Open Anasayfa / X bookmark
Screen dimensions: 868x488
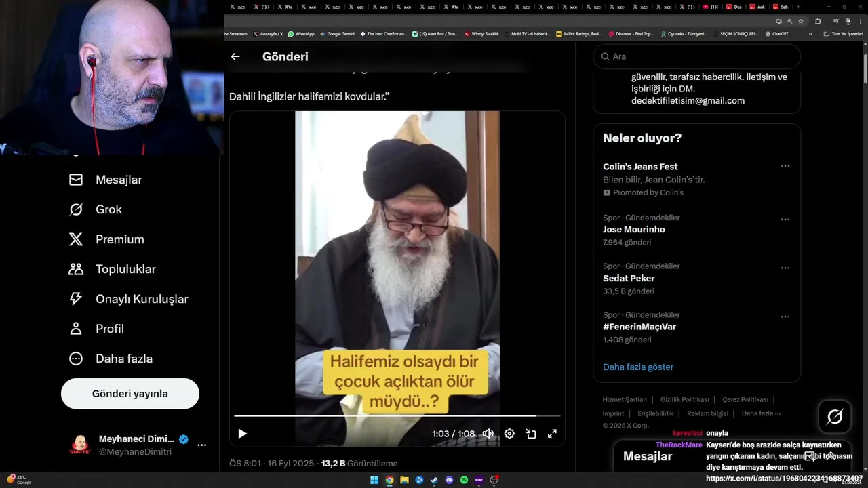(x=268, y=34)
